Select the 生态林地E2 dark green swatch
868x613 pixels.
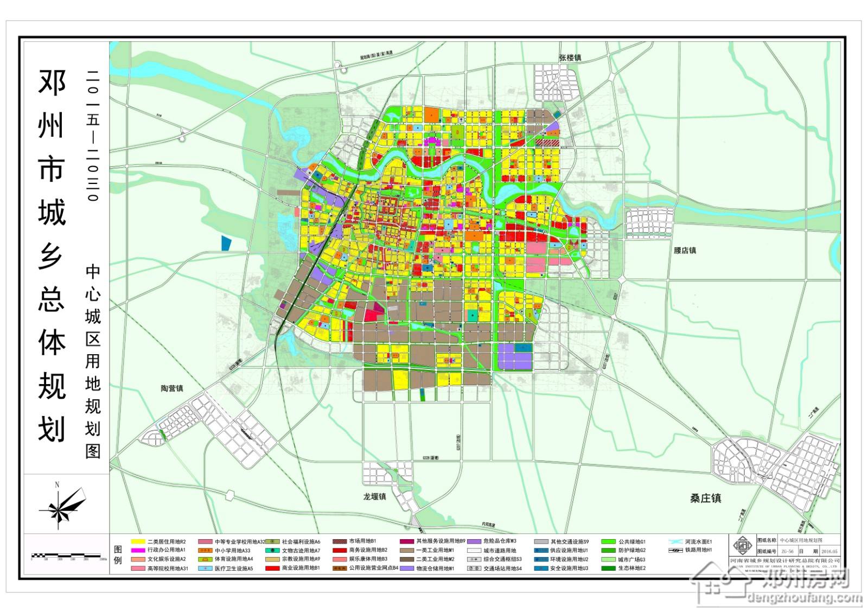pyautogui.click(x=609, y=569)
